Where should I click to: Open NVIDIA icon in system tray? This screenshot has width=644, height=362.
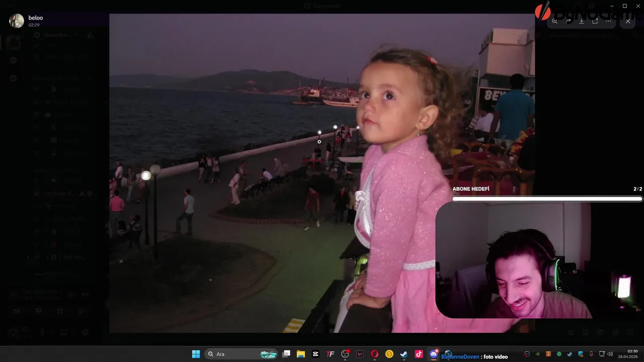537,354
